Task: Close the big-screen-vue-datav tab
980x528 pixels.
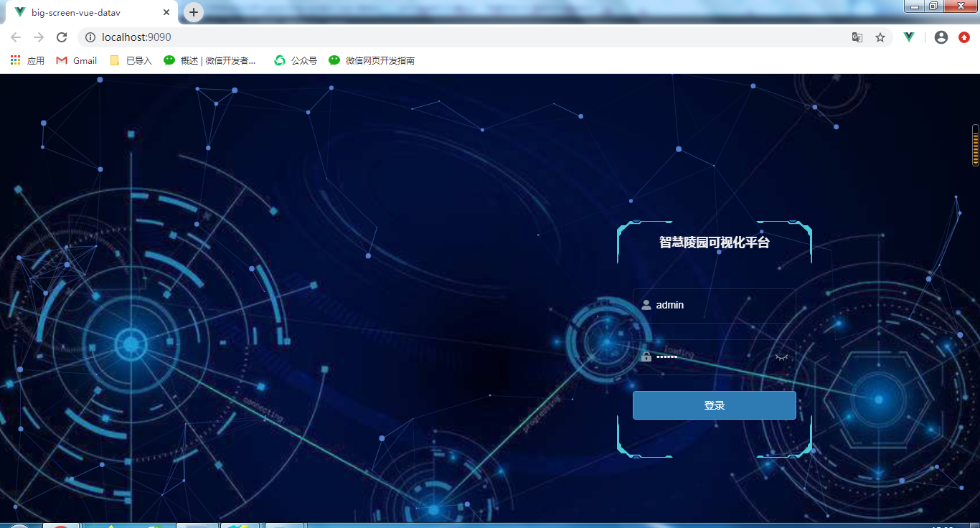Action: pyautogui.click(x=166, y=12)
